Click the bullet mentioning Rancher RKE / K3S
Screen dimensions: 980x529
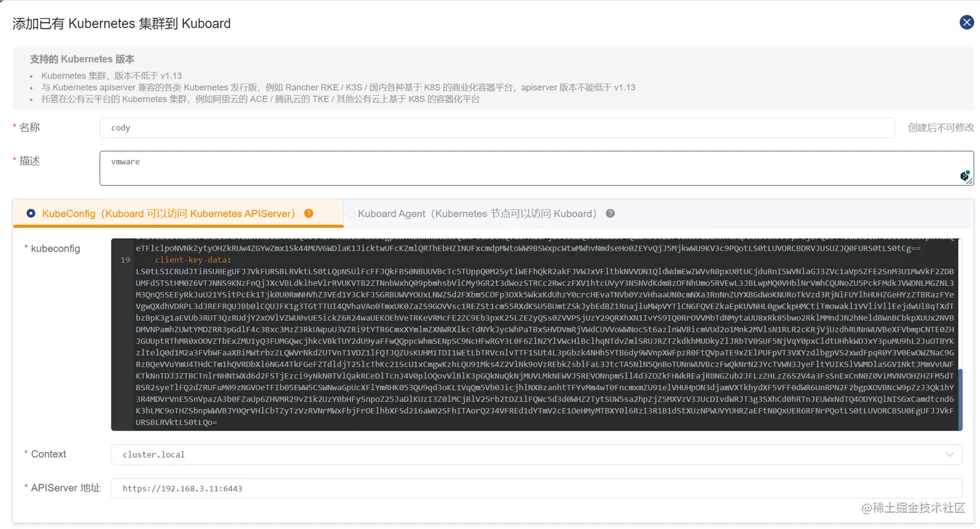tap(338, 88)
